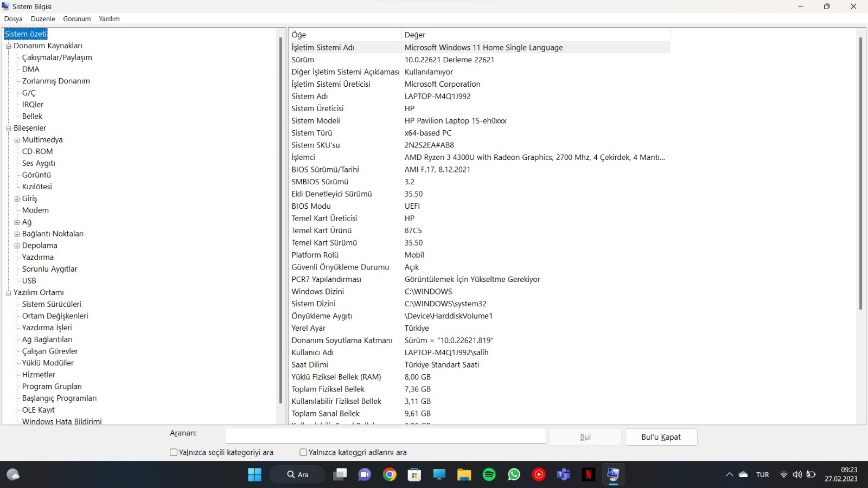Viewport: 868px width, 488px height.
Task: Select the G/Ç category
Action: [29, 93]
